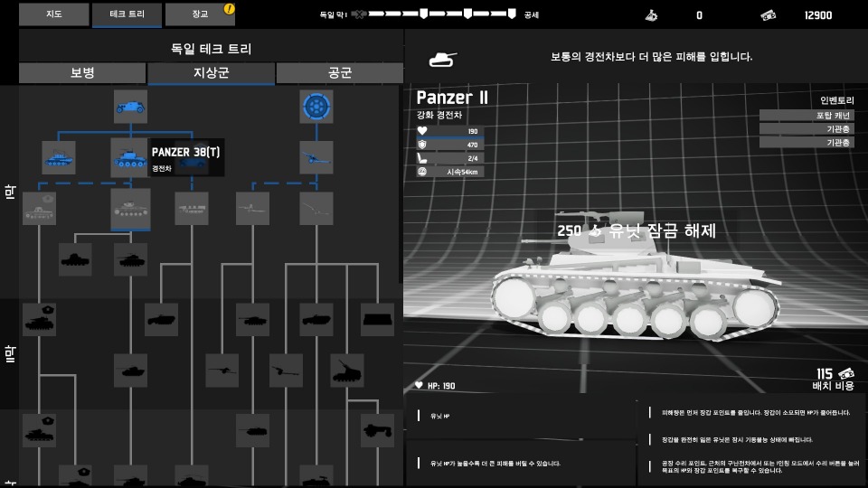The width and height of the screenshot is (868, 488).
Task: Click the crew value 2/4
Action: pos(473,158)
